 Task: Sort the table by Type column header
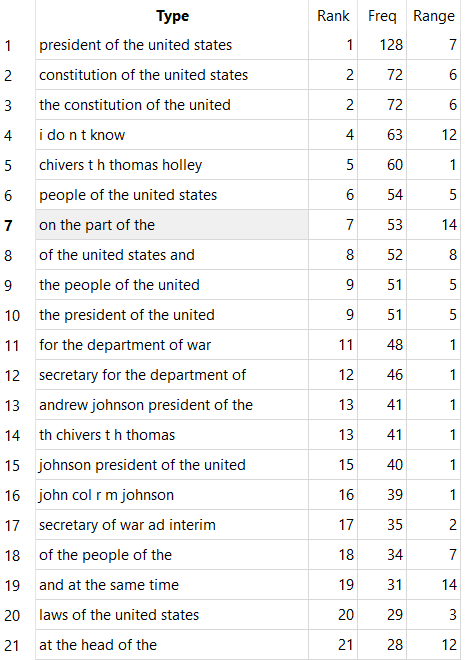click(x=172, y=16)
